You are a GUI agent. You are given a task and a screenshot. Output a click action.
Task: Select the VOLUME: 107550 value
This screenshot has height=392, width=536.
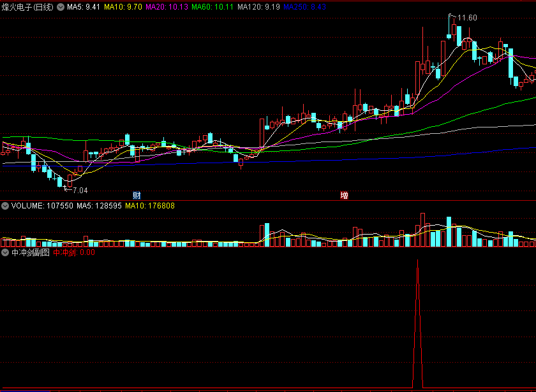(42, 205)
